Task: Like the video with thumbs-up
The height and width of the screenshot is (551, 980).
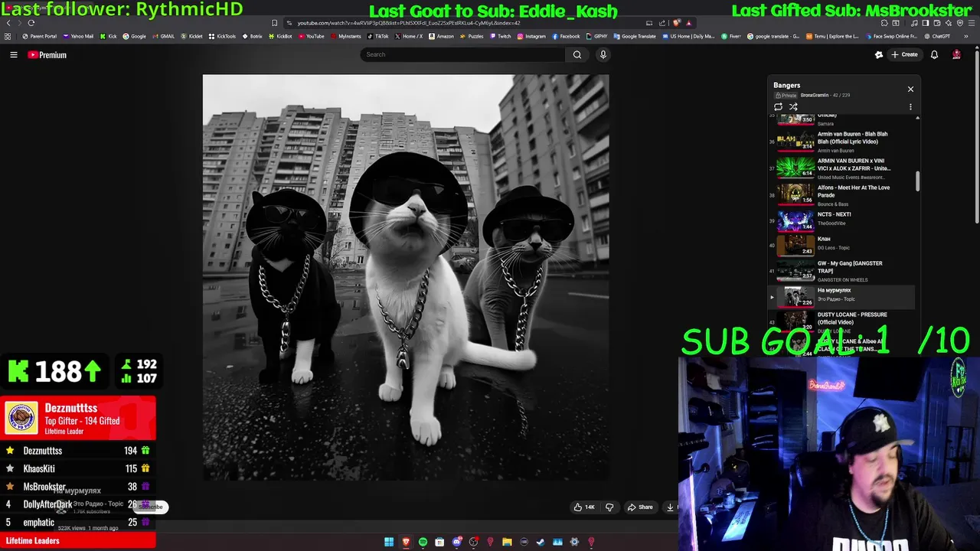Action: tap(585, 507)
